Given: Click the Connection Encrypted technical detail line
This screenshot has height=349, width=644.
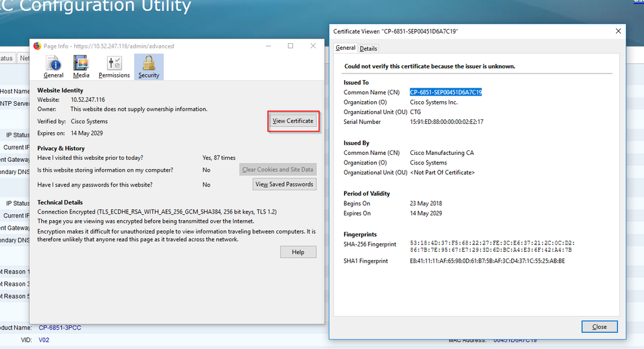Looking at the screenshot, I should tap(157, 212).
